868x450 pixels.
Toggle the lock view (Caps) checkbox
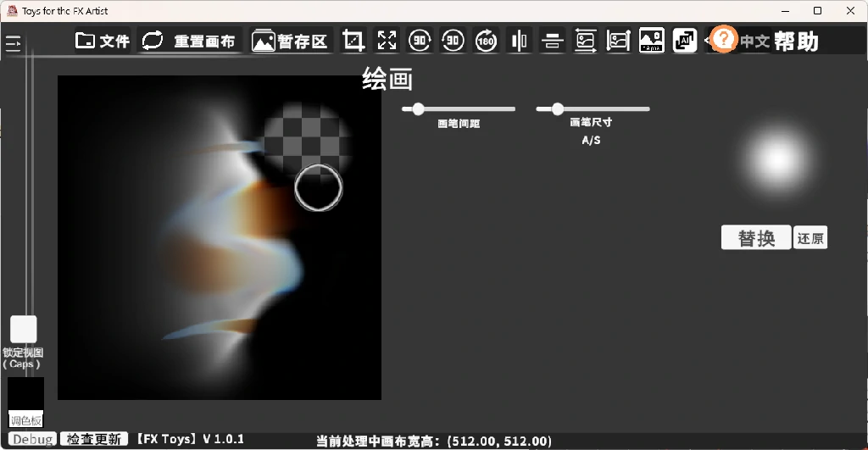click(x=24, y=329)
